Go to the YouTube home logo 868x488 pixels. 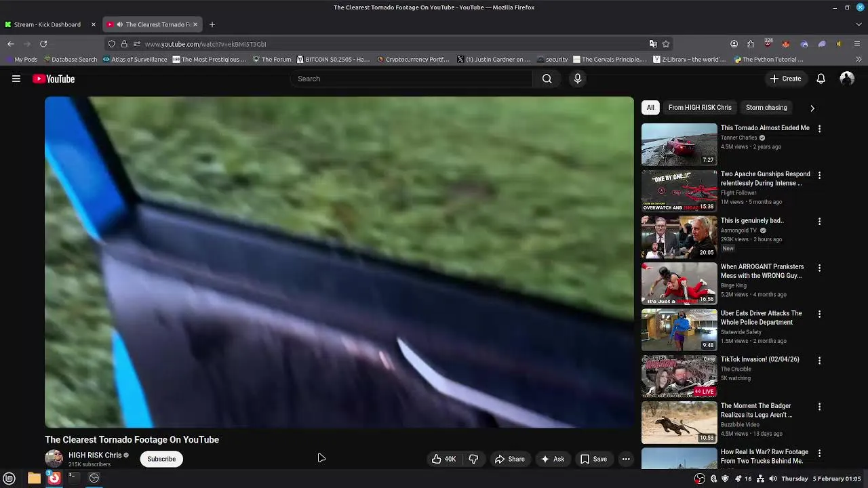click(54, 79)
